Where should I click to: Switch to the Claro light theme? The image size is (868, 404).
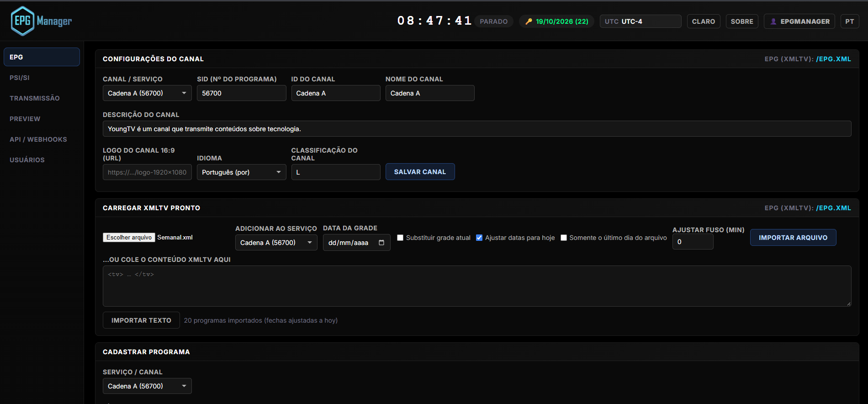704,21
